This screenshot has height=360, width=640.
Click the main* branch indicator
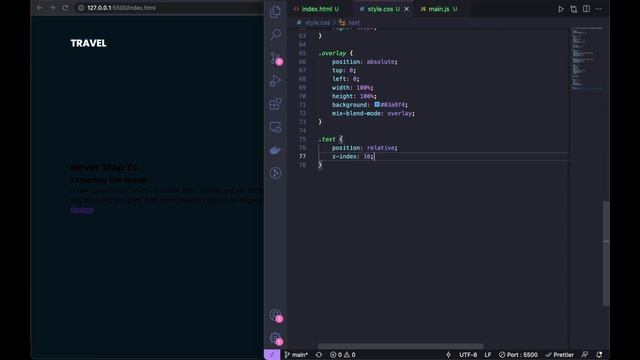296,355
